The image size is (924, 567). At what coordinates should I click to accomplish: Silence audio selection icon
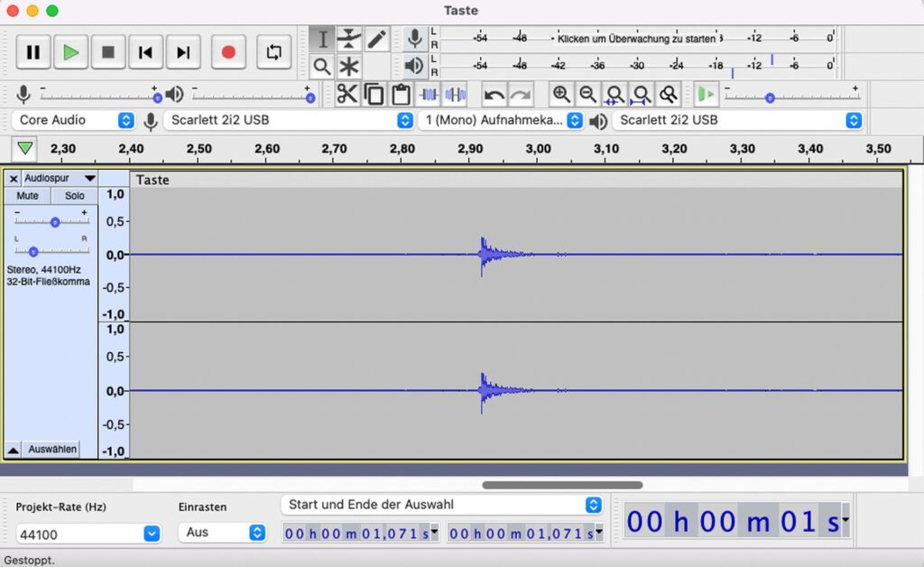pyautogui.click(x=455, y=94)
